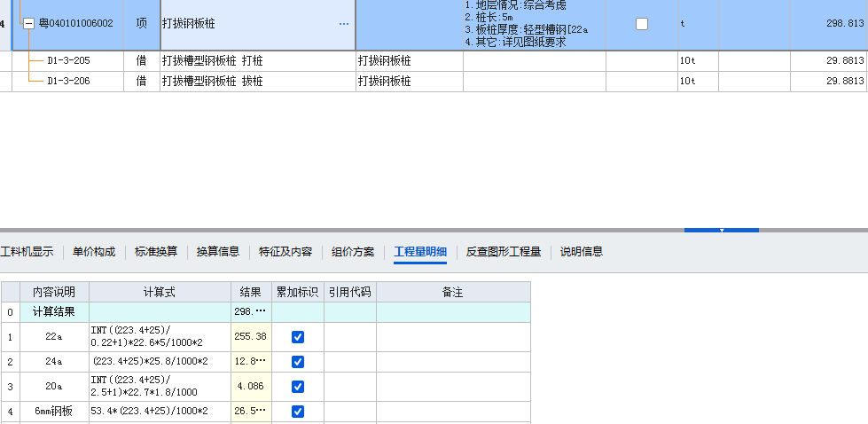868x424 pixels.
Task: Open the 特征及内容 tab
Action: 285,252
